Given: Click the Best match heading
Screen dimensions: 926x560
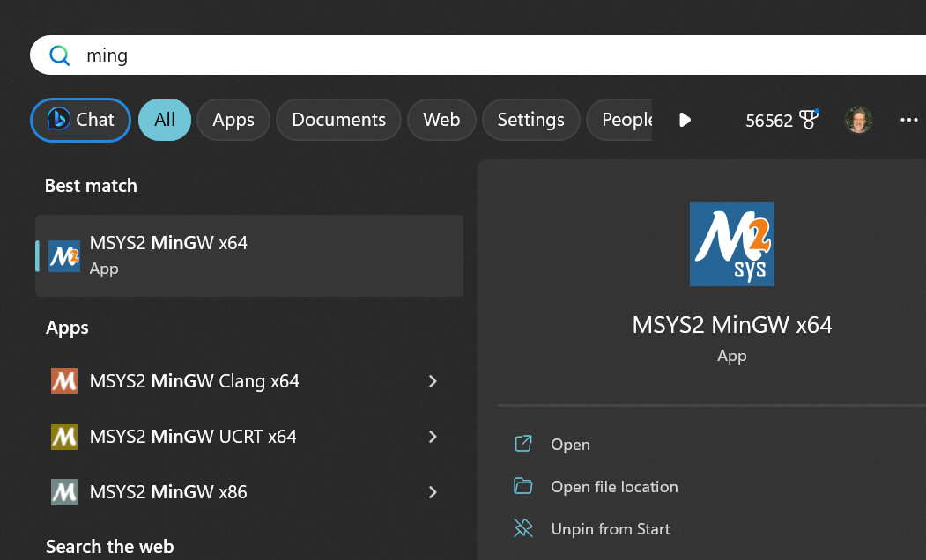Looking at the screenshot, I should [x=91, y=186].
